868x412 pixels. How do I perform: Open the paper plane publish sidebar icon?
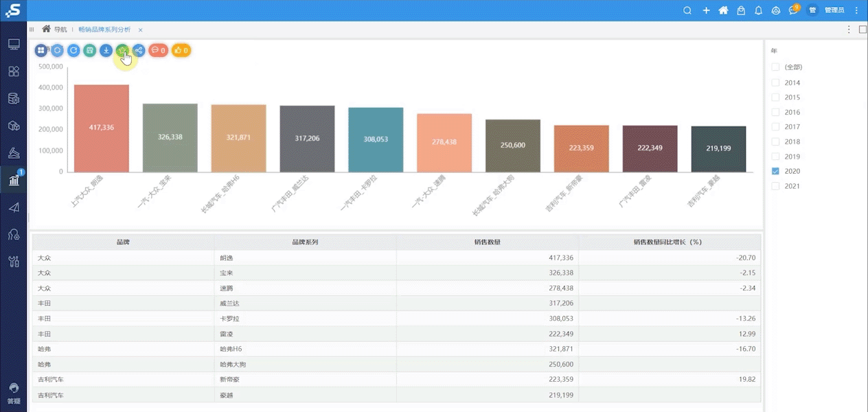(x=14, y=207)
